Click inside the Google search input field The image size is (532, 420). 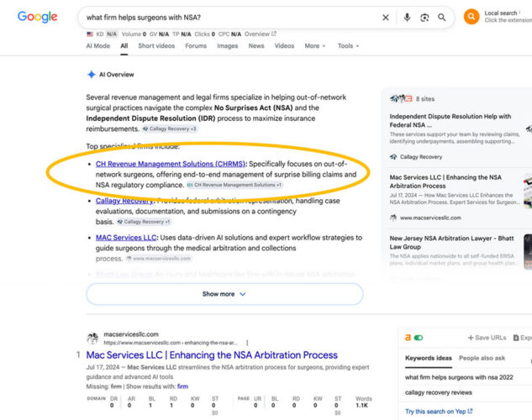point(231,18)
